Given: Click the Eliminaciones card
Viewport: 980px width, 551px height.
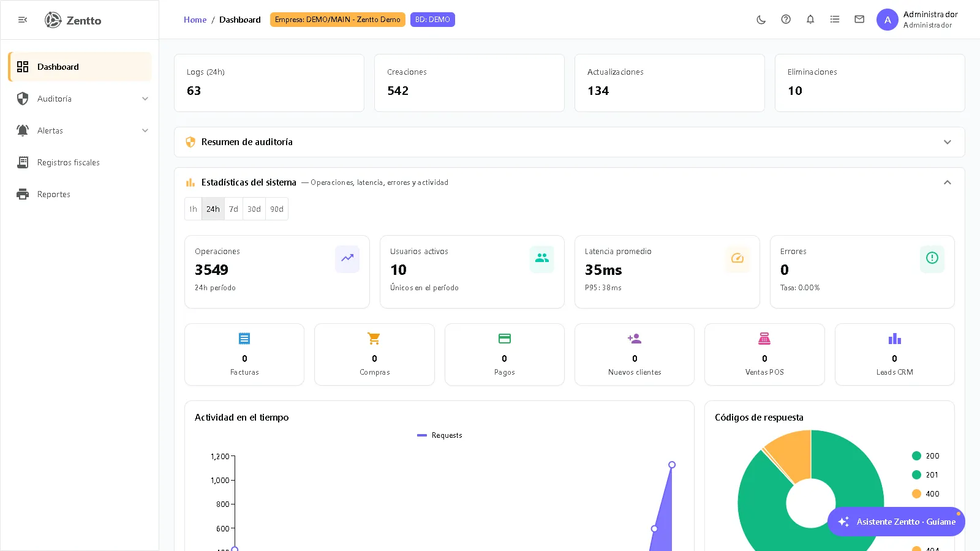Looking at the screenshot, I should point(870,83).
